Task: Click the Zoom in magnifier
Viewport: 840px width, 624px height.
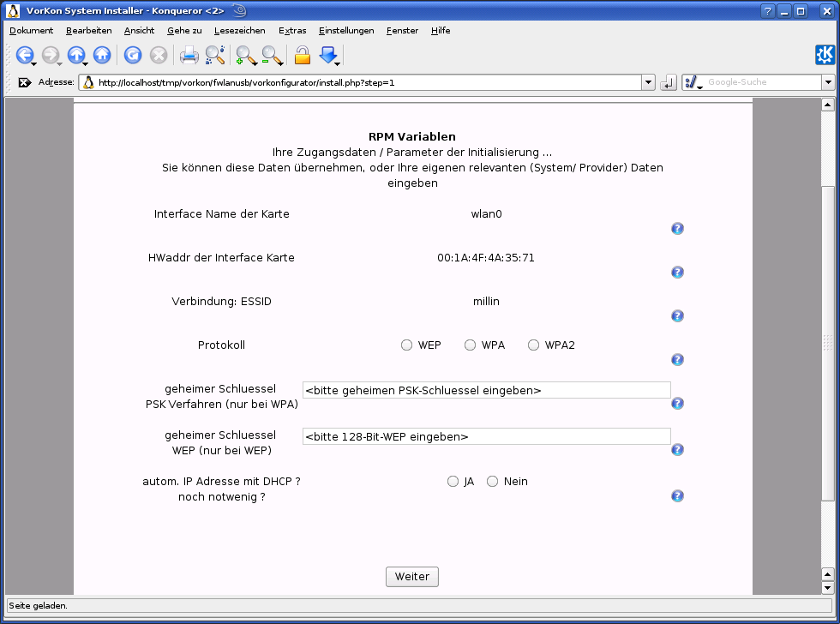Action: 245,55
